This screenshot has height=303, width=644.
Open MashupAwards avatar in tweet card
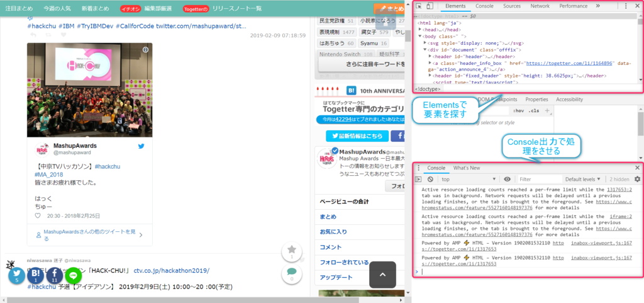(x=42, y=149)
